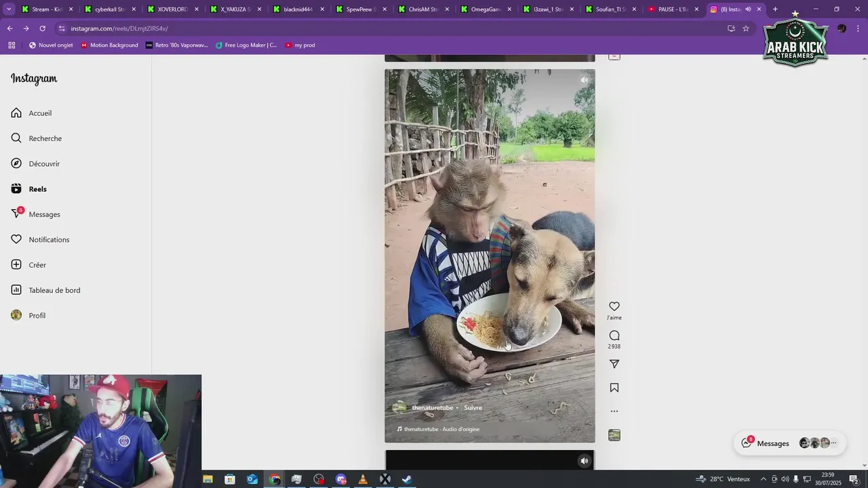
Task: Open Motion Background bookmark
Action: point(109,45)
